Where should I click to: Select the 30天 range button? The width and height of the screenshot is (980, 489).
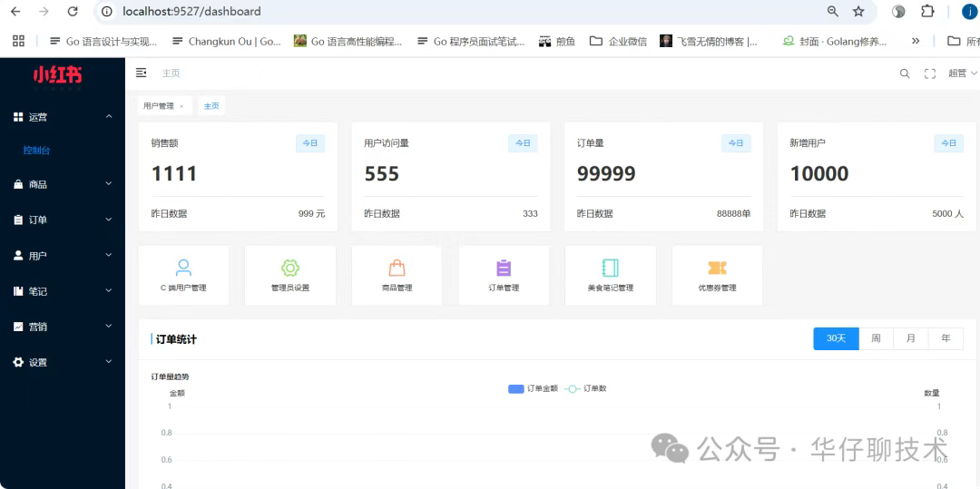tap(837, 338)
